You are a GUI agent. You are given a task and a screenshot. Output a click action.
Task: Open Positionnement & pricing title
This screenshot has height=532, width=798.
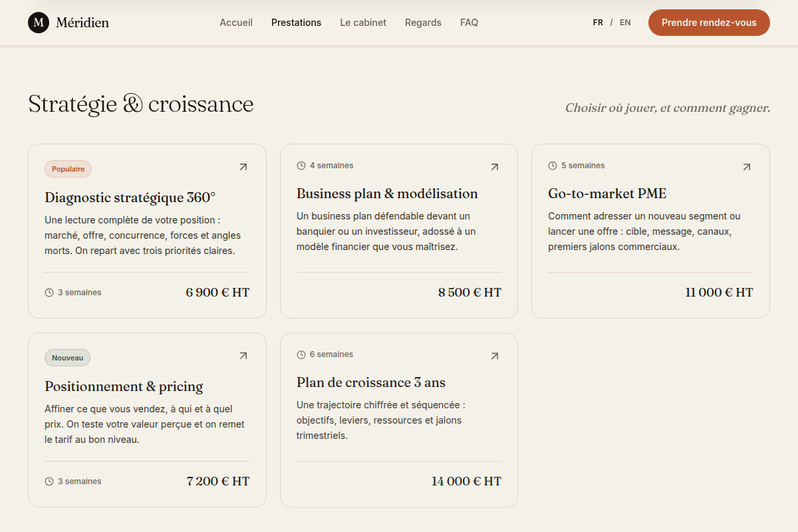point(124,386)
